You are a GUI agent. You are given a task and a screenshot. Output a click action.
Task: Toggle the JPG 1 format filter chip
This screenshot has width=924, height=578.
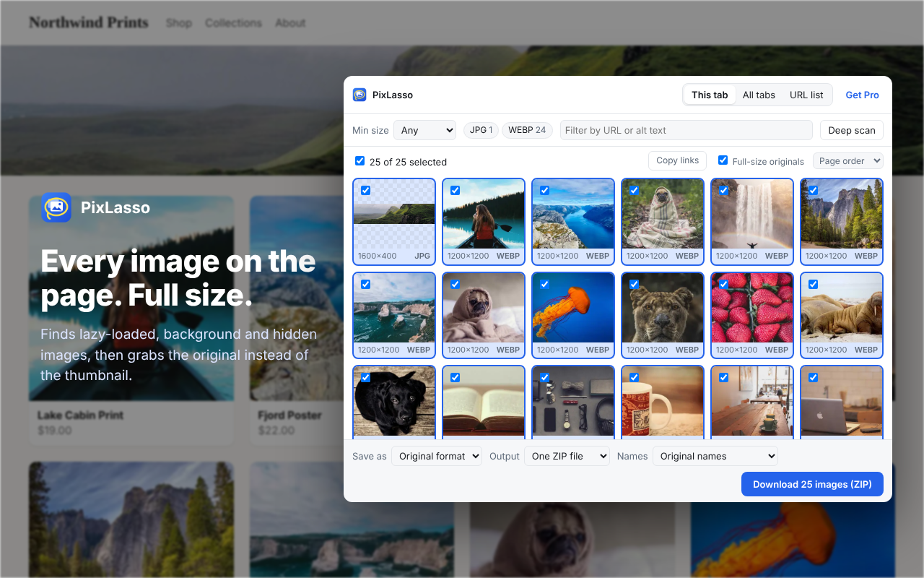tap(481, 130)
